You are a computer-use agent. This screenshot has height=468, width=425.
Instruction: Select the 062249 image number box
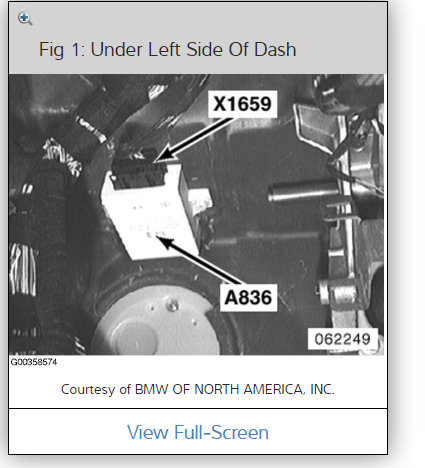pyautogui.click(x=343, y=339)
